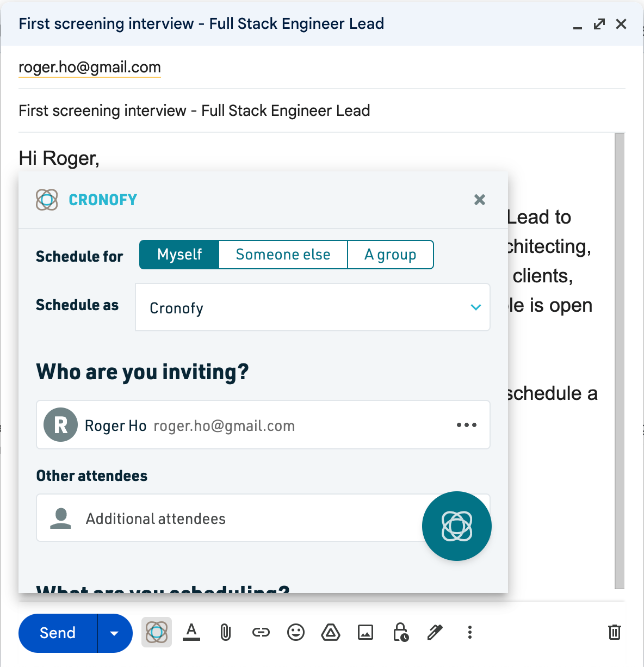Click the 'Hi Roger,' greeting text
The height and width of the screenshot is (667, 644).
click(59, 158)
